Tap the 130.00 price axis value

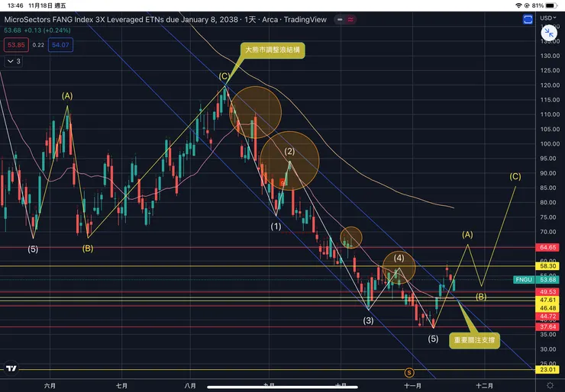click(550, 56)
